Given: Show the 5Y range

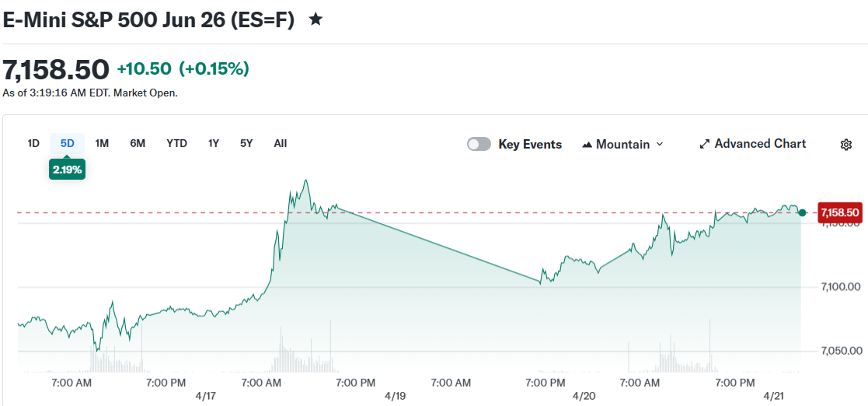Looking at the screenshot, I should (x=246, y=143).
